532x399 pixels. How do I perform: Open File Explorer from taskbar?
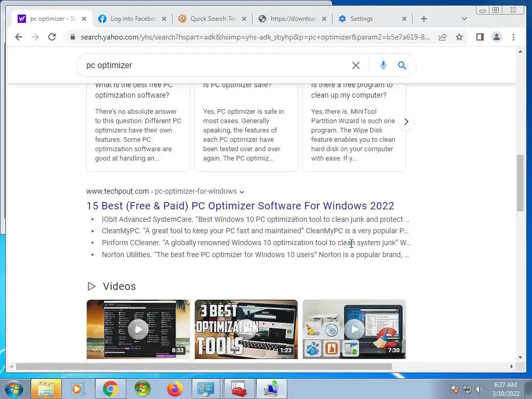tap(46, 389)
